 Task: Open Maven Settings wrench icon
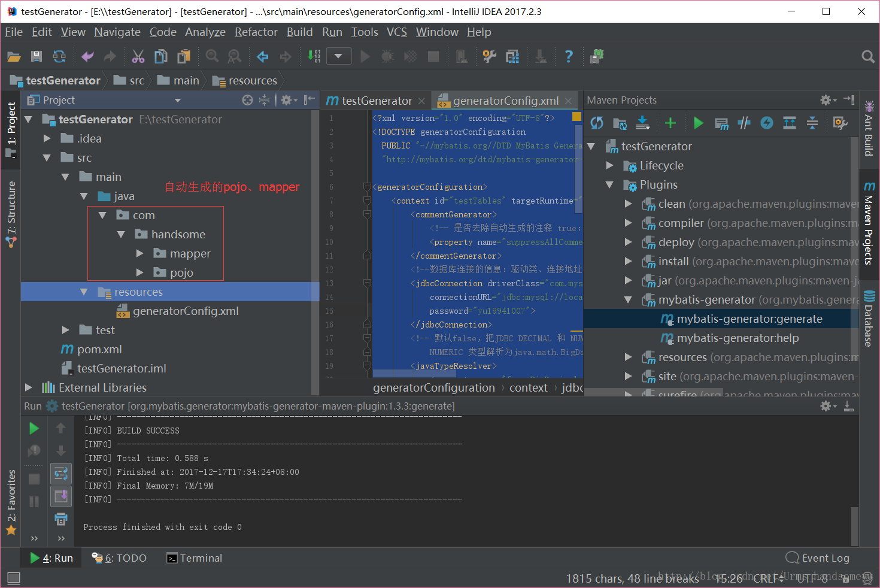pyautogui.click(x=840, y=123)
